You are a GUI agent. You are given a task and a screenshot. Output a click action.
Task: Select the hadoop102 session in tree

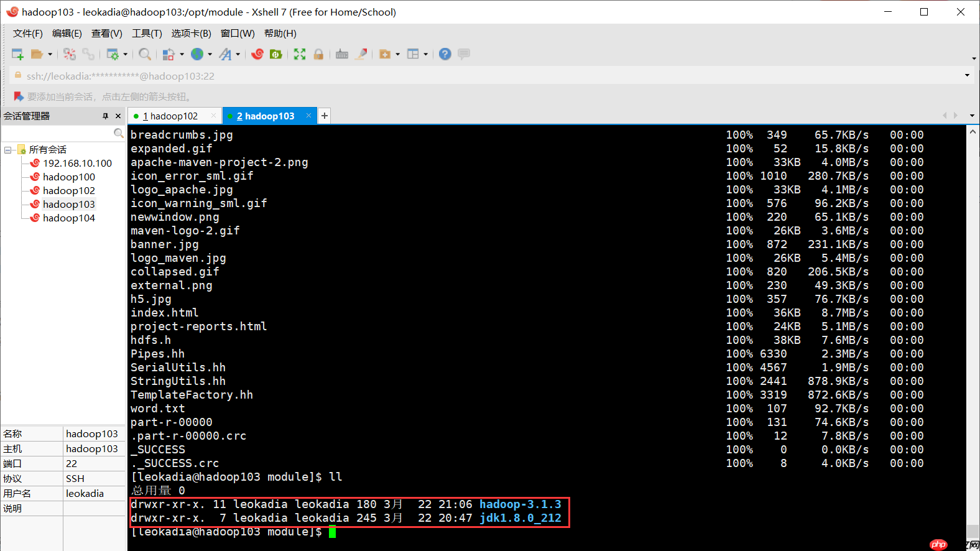click(x=69, y=190)
